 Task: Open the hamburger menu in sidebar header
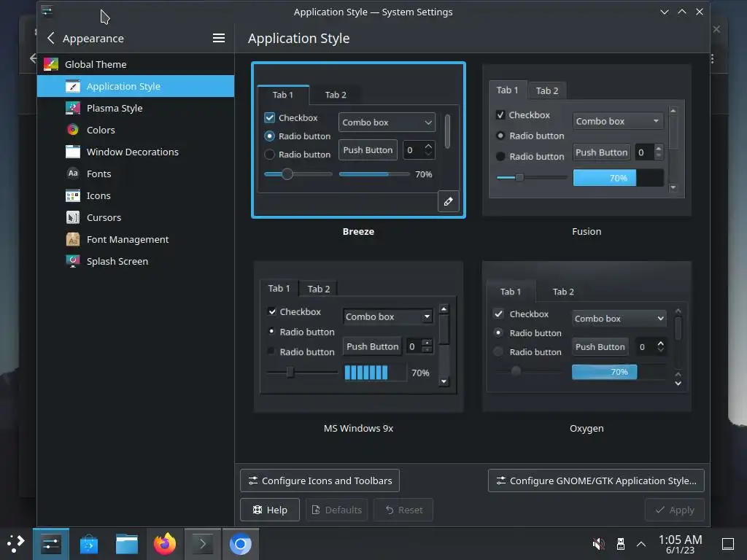click(219, 38)
